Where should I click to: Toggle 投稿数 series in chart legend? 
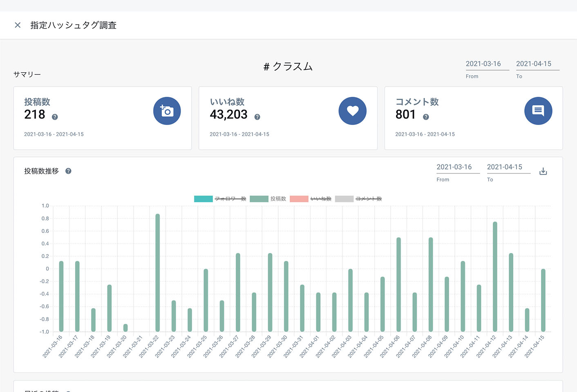point(268,199)
